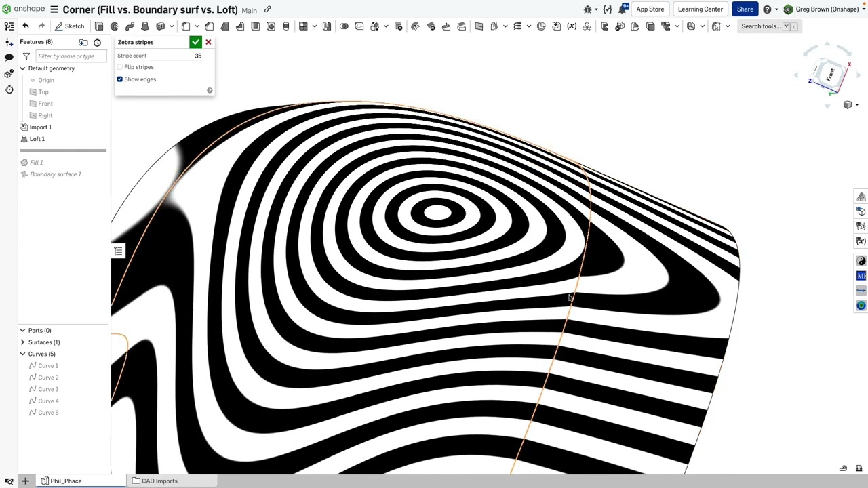The height and width of the screenshot is (488, 868).
Task: Open the hamburger document menu
Action: [x=54, y=9]
